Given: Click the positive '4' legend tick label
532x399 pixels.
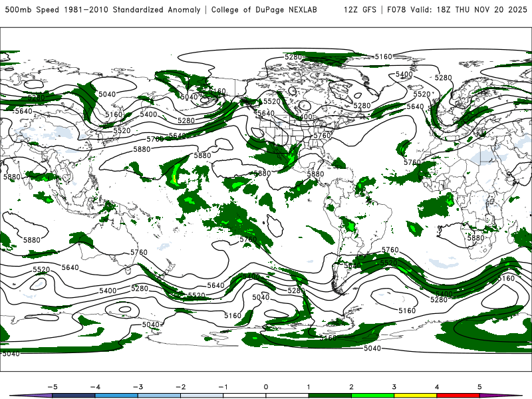Looking at the screenshot, I should click(437, 387).
